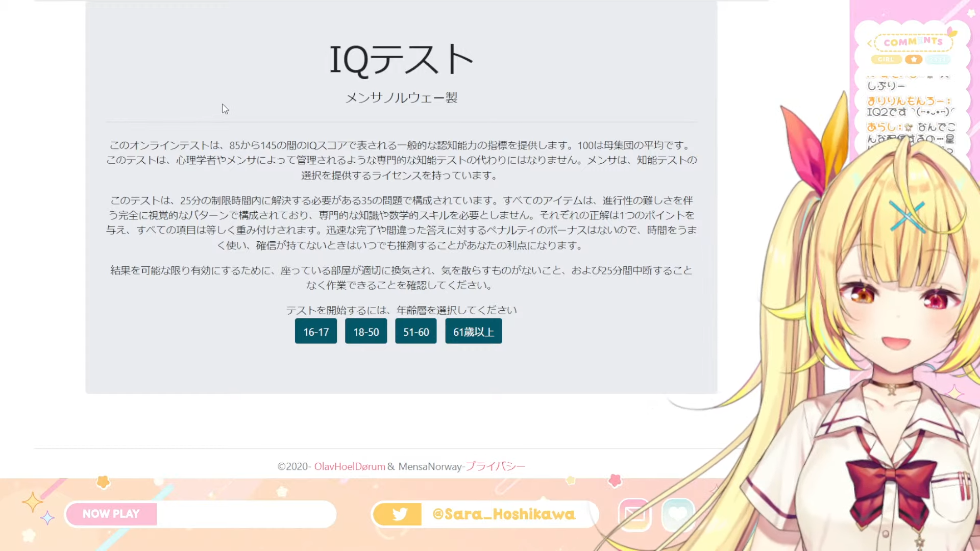
Task: Click the メンサノルウェー製 subtitle
Action: pos(401,97)
